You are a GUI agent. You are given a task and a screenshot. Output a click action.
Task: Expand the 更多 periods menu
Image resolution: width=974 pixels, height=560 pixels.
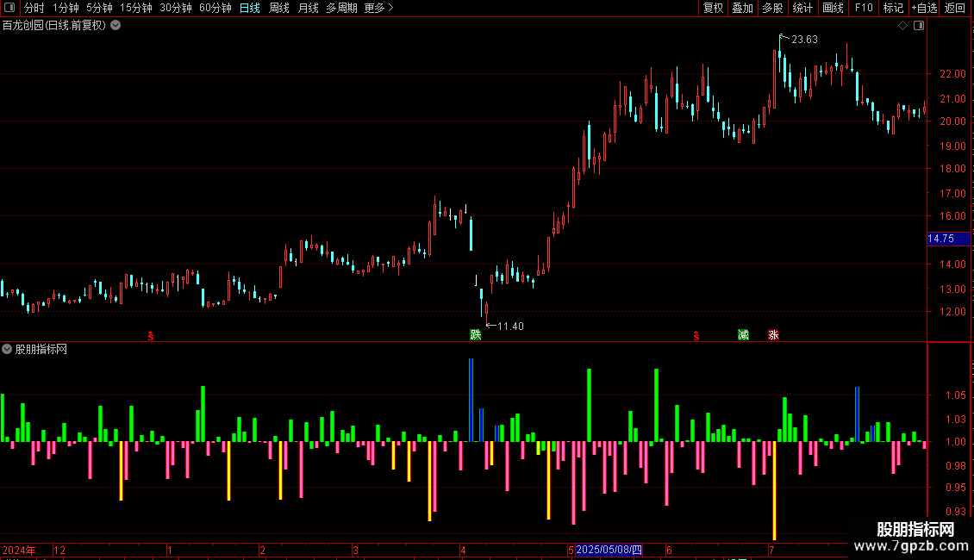click(378, 8)
